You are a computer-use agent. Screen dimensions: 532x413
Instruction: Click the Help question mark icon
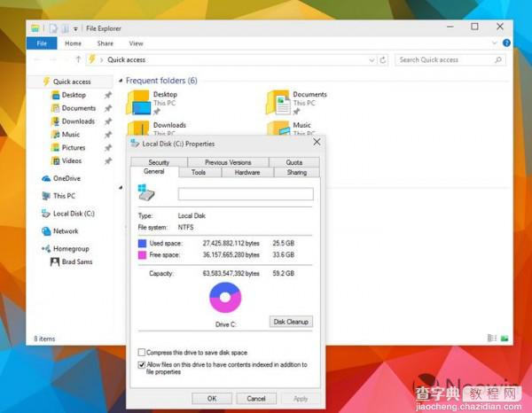click(x=506, y=43)
